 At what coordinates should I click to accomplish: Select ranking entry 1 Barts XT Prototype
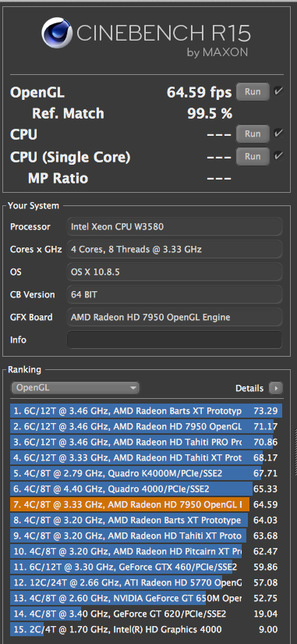[x=146, y=411]
